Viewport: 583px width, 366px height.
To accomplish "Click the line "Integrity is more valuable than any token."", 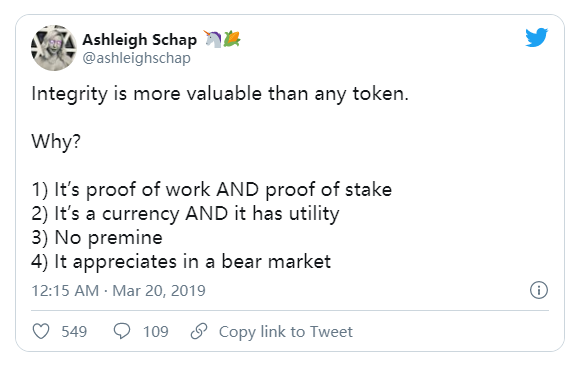I will 220,94.
